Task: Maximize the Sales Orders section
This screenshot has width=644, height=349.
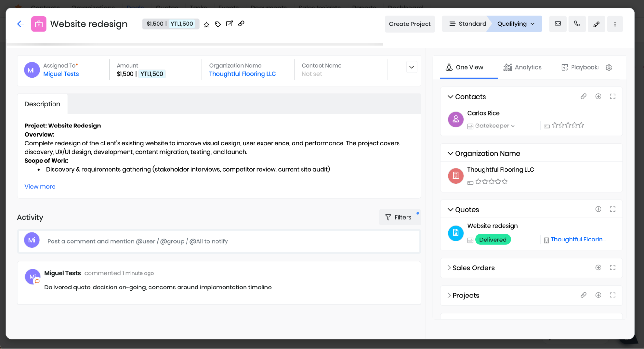Action: point(613,268)
